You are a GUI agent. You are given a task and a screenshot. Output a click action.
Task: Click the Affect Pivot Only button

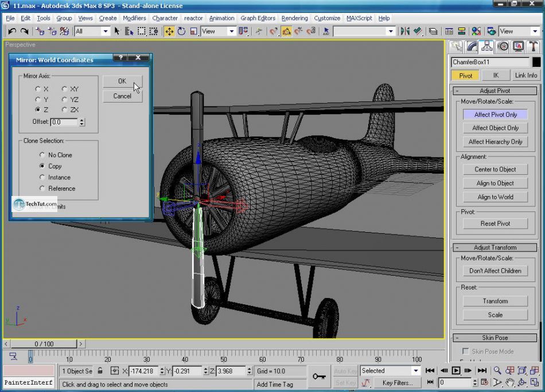[x=495, y=115]
